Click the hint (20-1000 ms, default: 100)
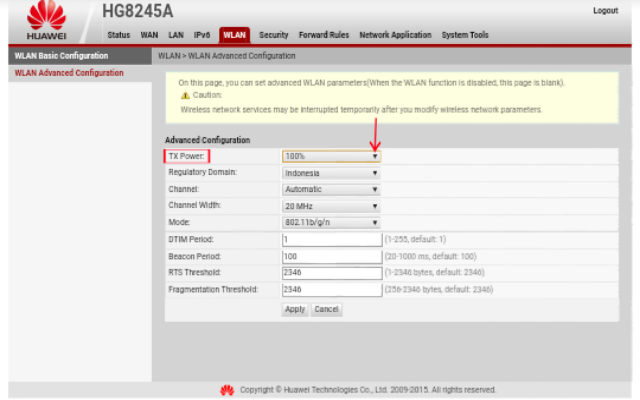This screenshot has width=640, height=400. tap(431, 257)
